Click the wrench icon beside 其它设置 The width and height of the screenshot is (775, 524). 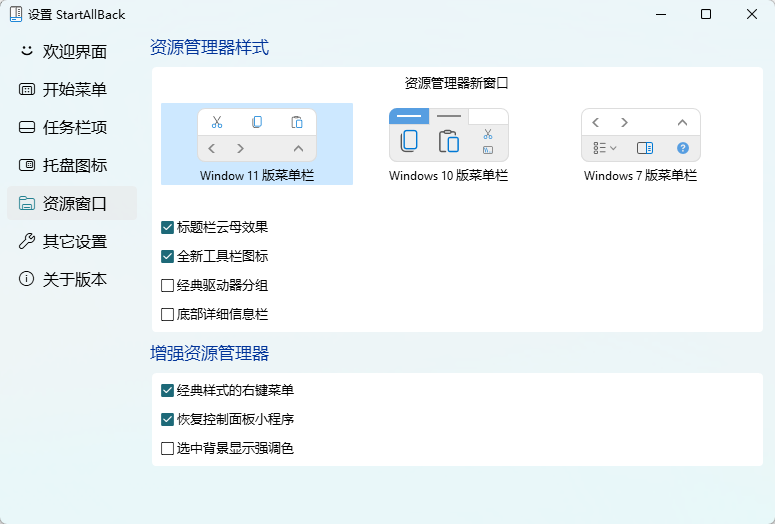coord(26,241)
